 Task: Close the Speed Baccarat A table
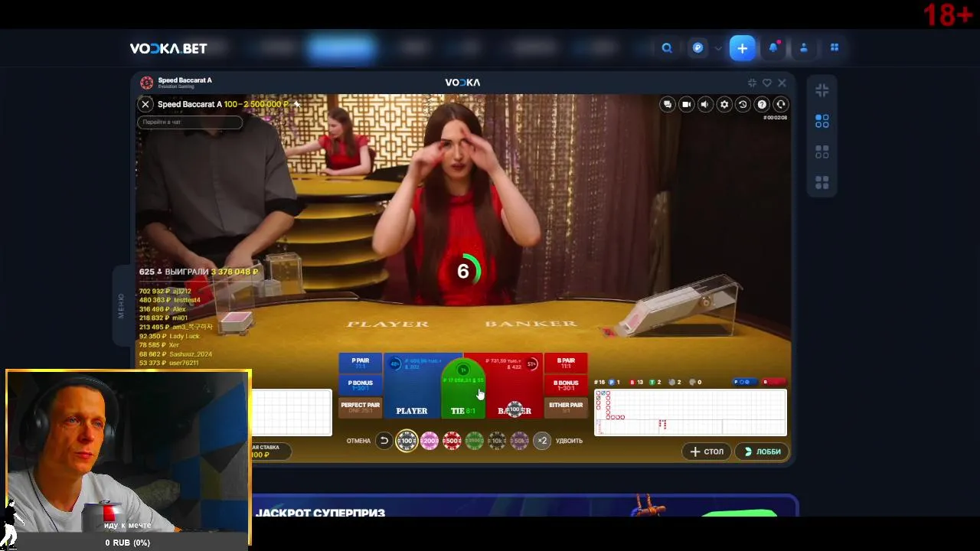tap(145, 104)
